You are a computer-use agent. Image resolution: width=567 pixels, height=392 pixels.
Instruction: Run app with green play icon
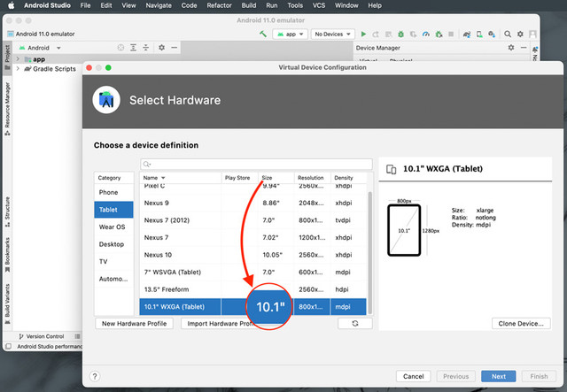[x=363, y=34]
